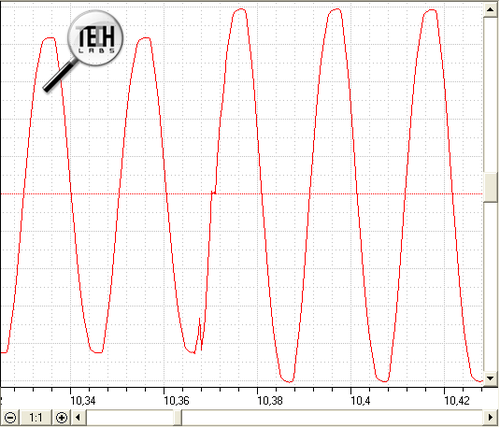The height and width of the screenshot is (428, 500).
Task: Click the horizontal scrollbar right arrow
Action: point(490,417)
